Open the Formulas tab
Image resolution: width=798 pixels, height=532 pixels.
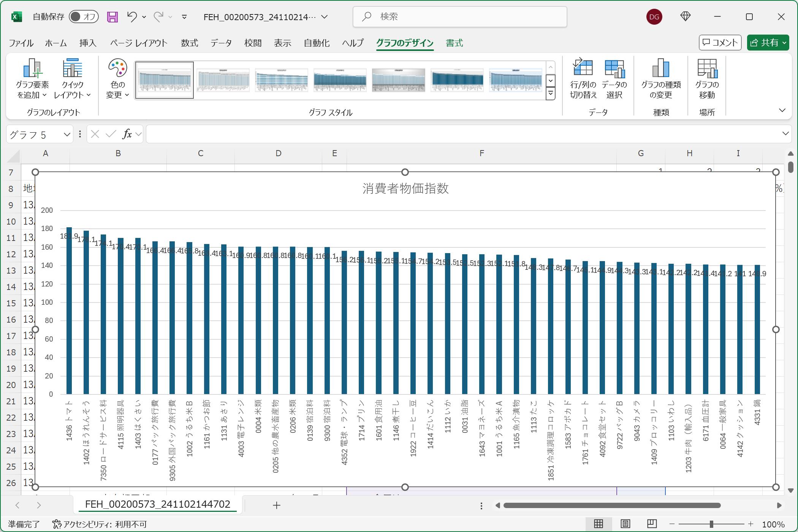(x=189, y=43)
